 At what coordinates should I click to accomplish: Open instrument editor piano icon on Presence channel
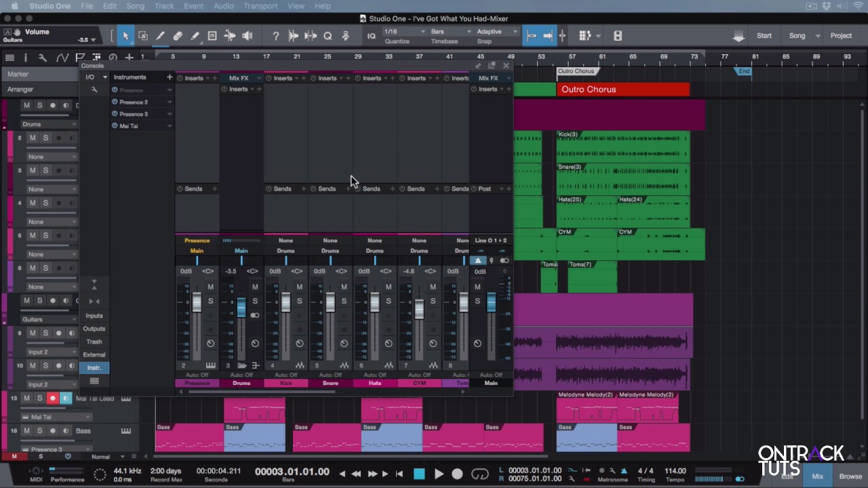pyautogui.click(x=210, y=366)
